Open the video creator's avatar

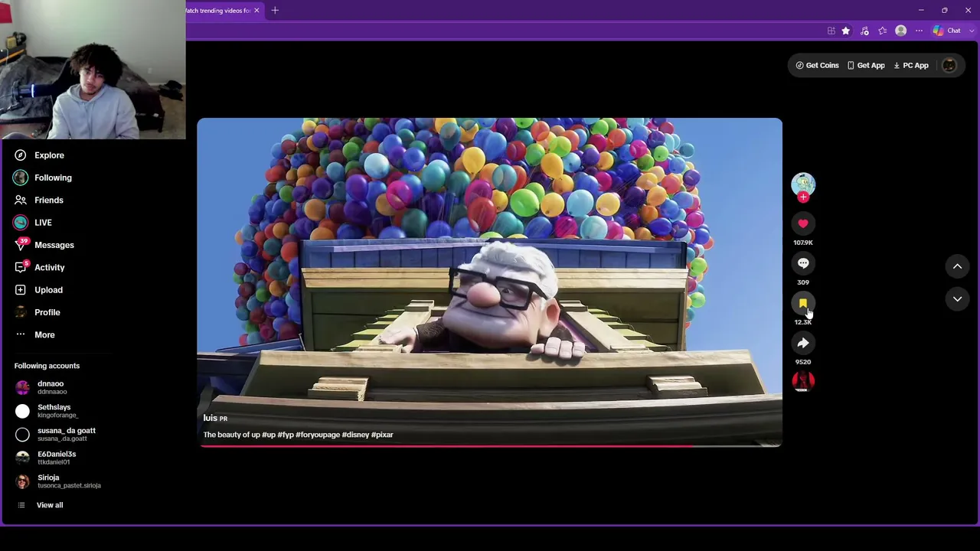[803, 184]
